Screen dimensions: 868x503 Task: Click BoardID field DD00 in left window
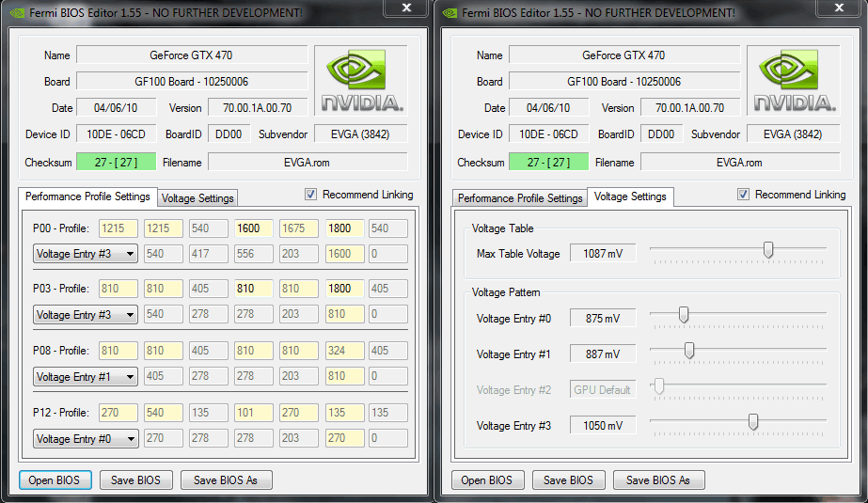[229, 134]
